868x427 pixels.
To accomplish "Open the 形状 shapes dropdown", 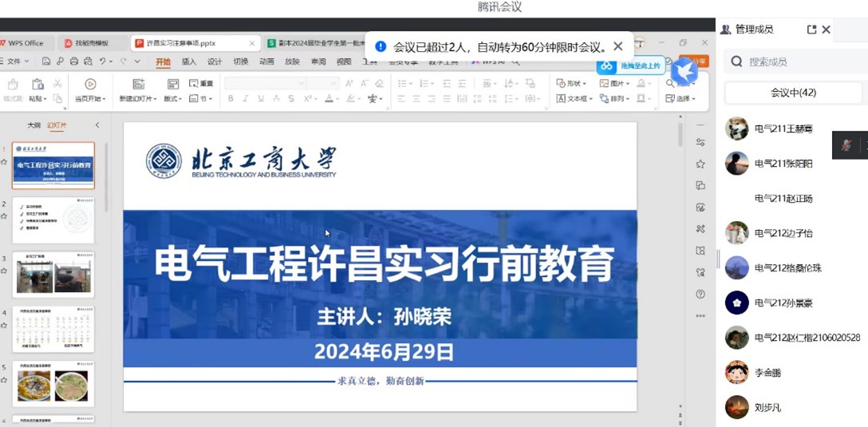I will click(571, 84).
